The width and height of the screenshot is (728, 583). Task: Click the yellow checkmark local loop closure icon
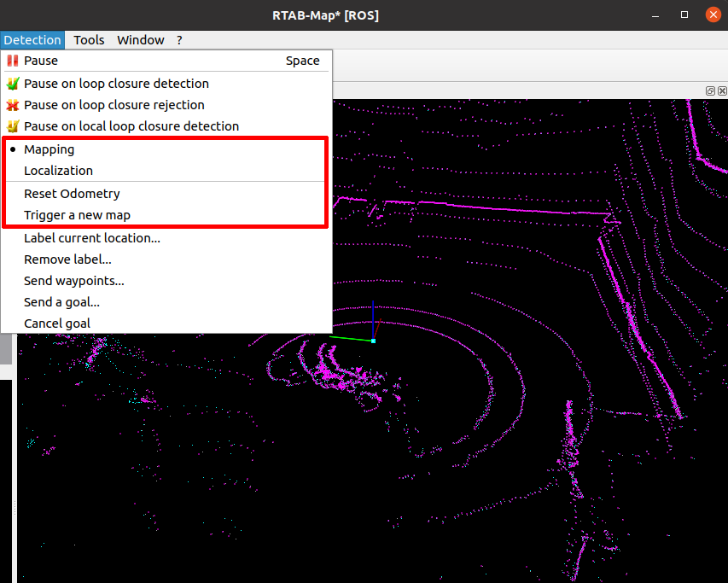click(x=12, y=125)
